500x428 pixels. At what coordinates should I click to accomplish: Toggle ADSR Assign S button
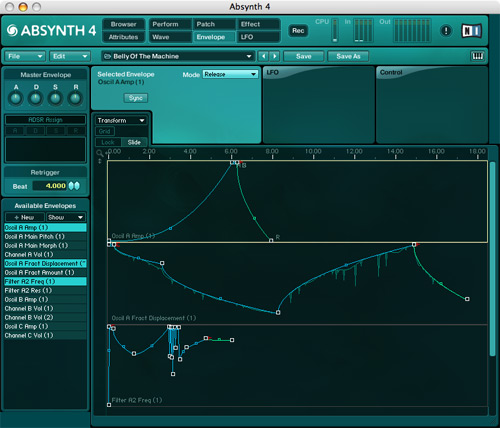pyautogui.click(x=56, y=131)
